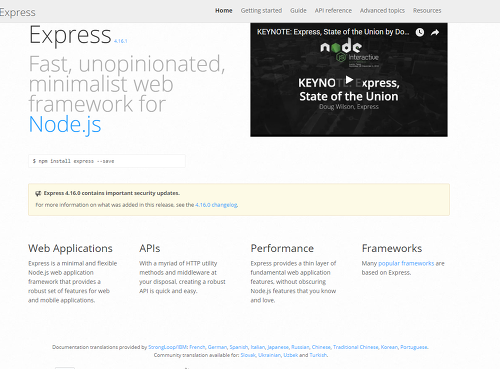This screenshot has height=369, width=500.
Task: Open the 4.16.0 changelog link
Action: (216, 205)
